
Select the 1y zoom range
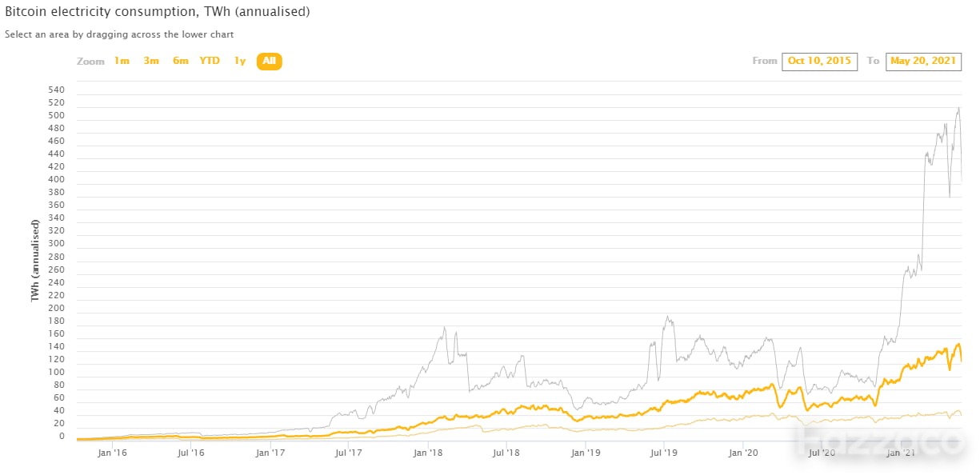(x=239, y=61)
